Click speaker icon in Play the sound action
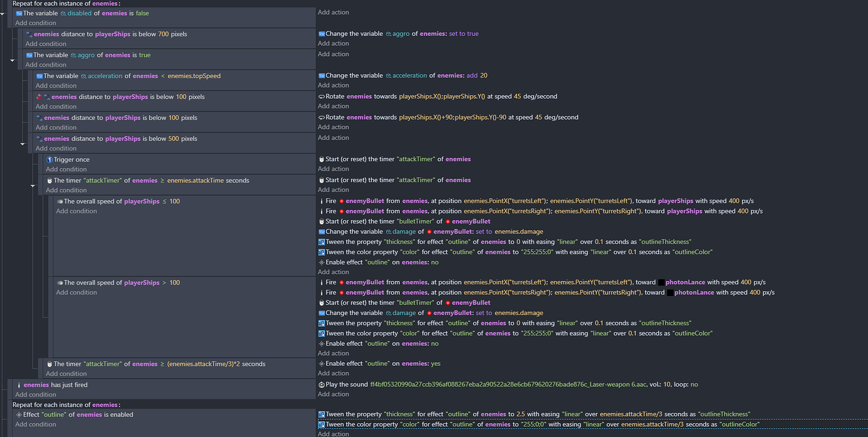Screen dimensions: 868x437 [x=321, y=385]
